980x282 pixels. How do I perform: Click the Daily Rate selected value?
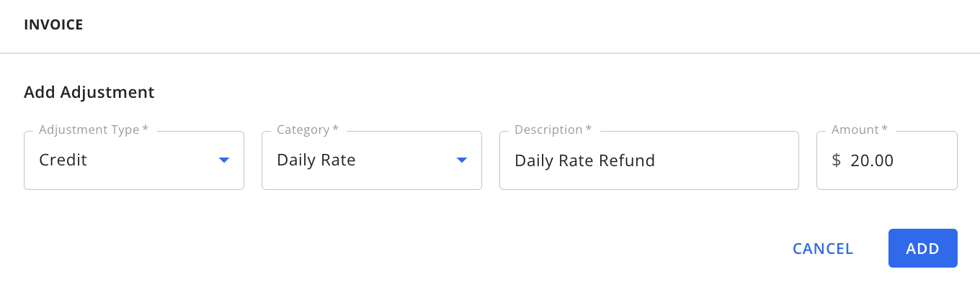click(x=316, y=160)
